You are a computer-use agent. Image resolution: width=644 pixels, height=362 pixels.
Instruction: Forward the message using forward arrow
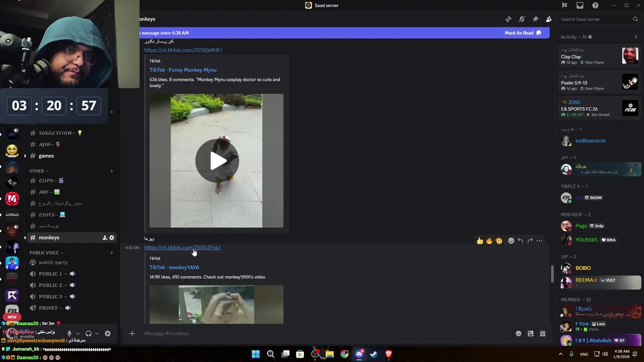click(530, 241)
